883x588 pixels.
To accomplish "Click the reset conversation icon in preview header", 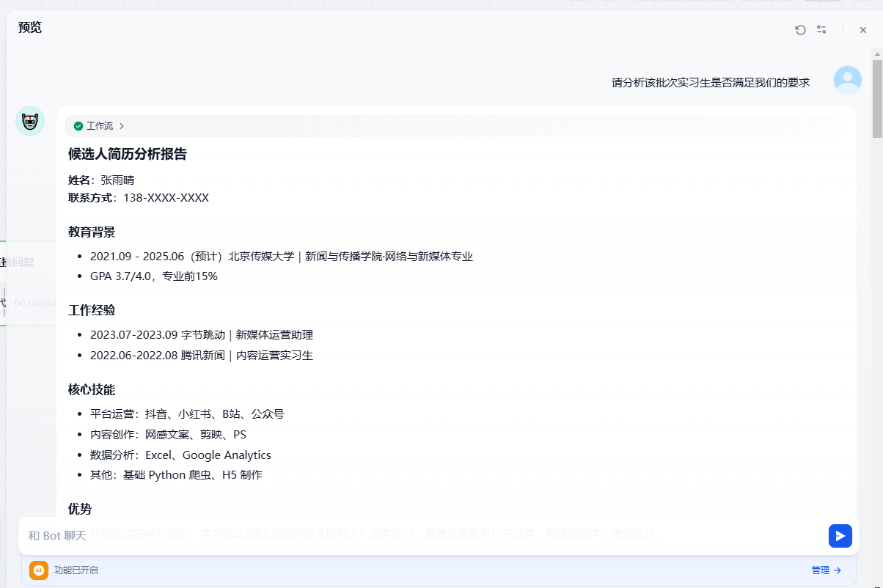I will (800, 30).
